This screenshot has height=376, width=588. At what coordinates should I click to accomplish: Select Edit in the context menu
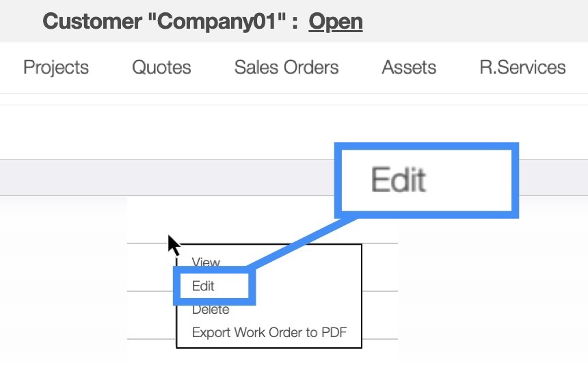click(204, 286)
